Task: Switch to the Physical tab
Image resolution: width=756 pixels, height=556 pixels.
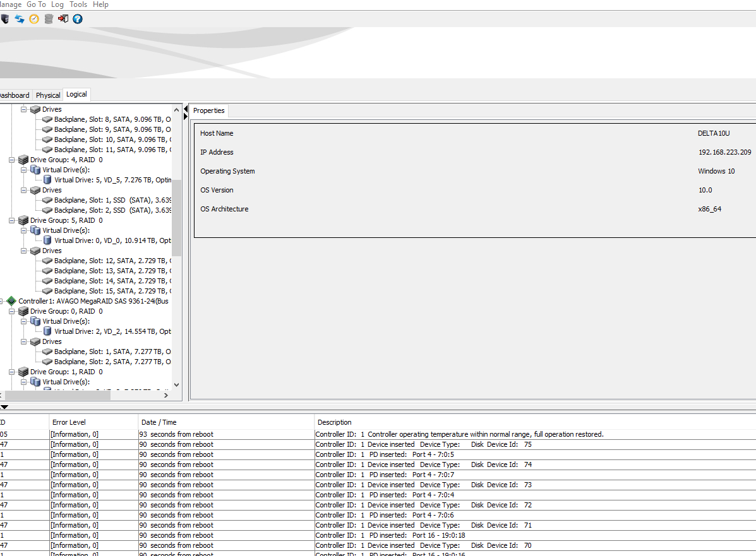Action: tap(48, 95)
